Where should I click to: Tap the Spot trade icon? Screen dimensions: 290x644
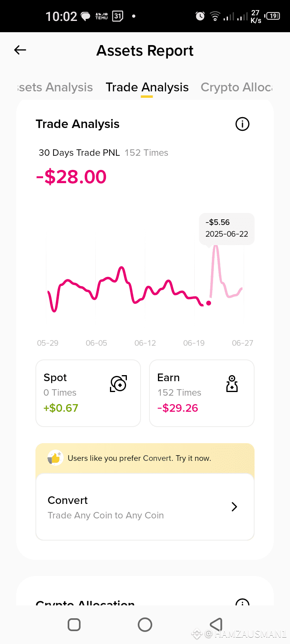pos(118,384)
